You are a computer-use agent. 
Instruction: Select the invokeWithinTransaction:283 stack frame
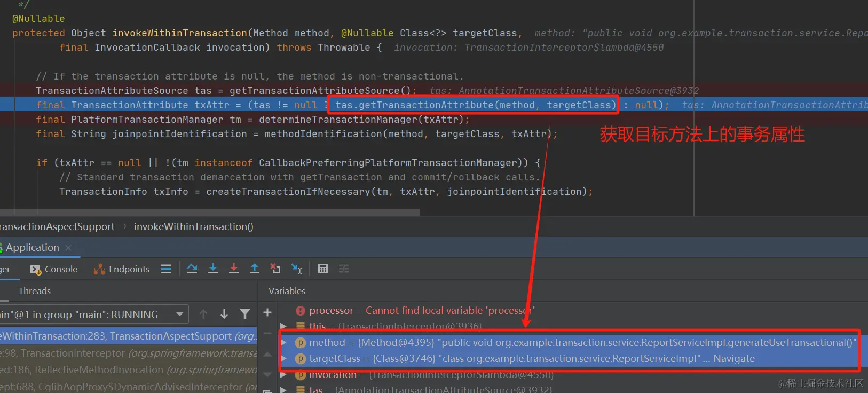point(128,336)
